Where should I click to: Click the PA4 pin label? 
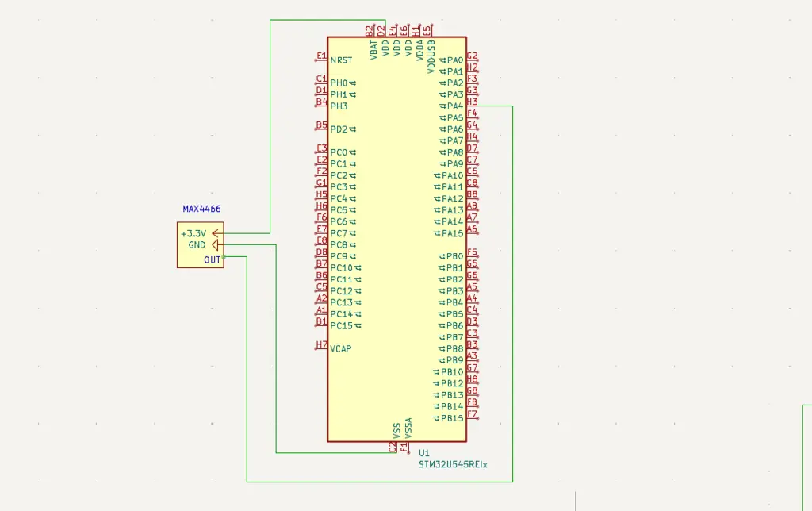click(x=455, y=106)
